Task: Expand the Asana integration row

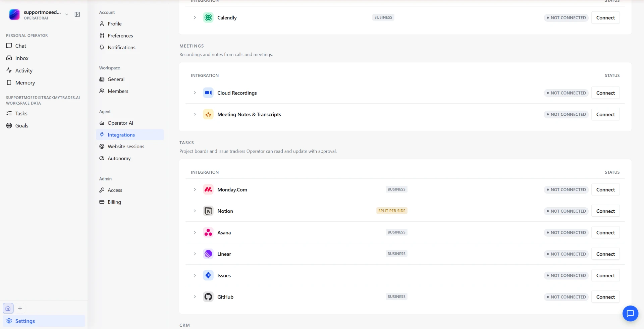Action: coord(195,232)
